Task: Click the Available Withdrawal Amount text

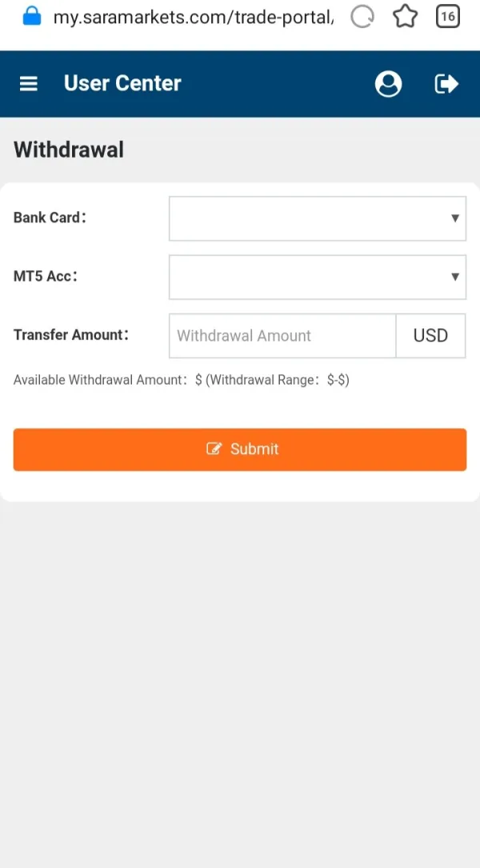Action: tap(101, 380)
